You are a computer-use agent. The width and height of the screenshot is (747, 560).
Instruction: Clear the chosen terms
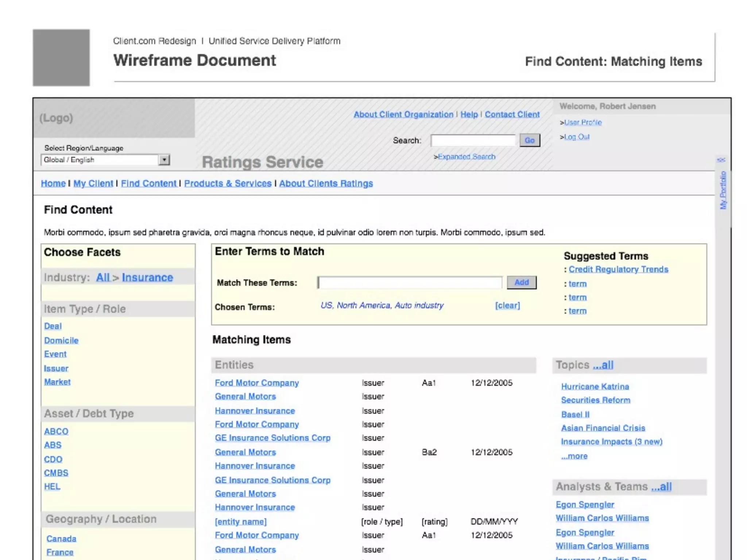click(507, 306)
